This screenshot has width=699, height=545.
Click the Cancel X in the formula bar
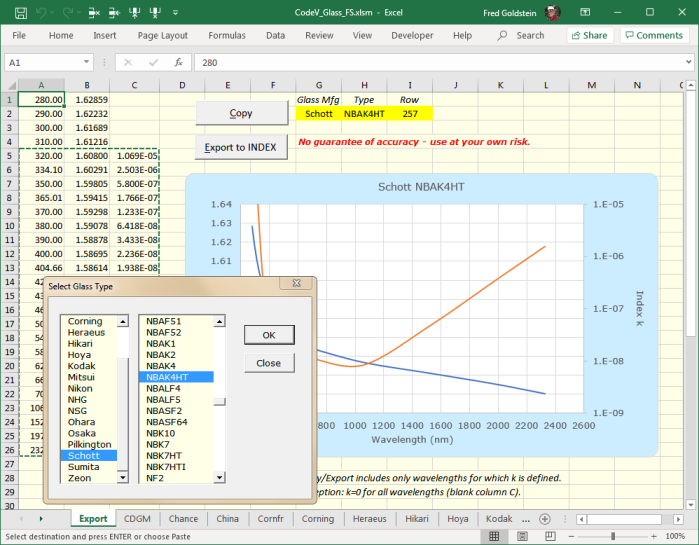[x=128, y=62]
